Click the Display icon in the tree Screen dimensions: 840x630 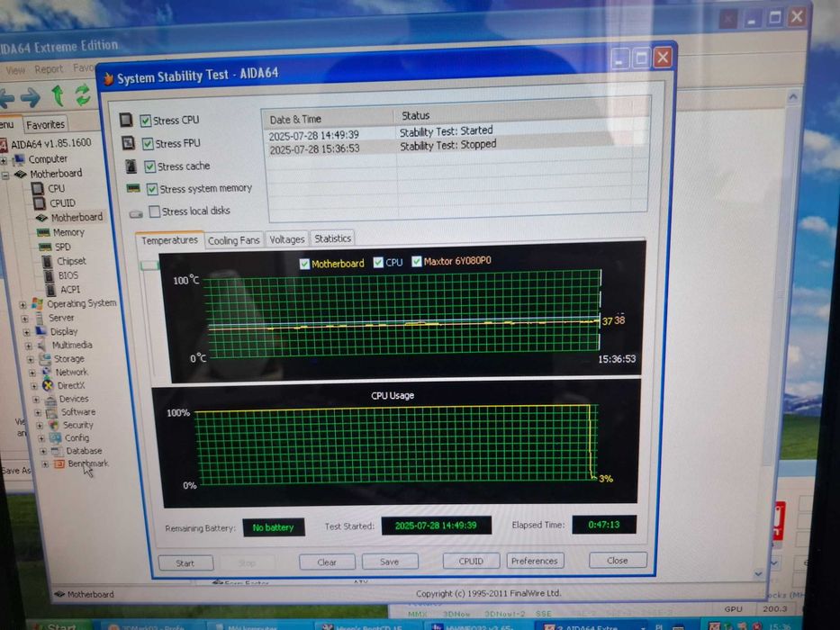41,331
